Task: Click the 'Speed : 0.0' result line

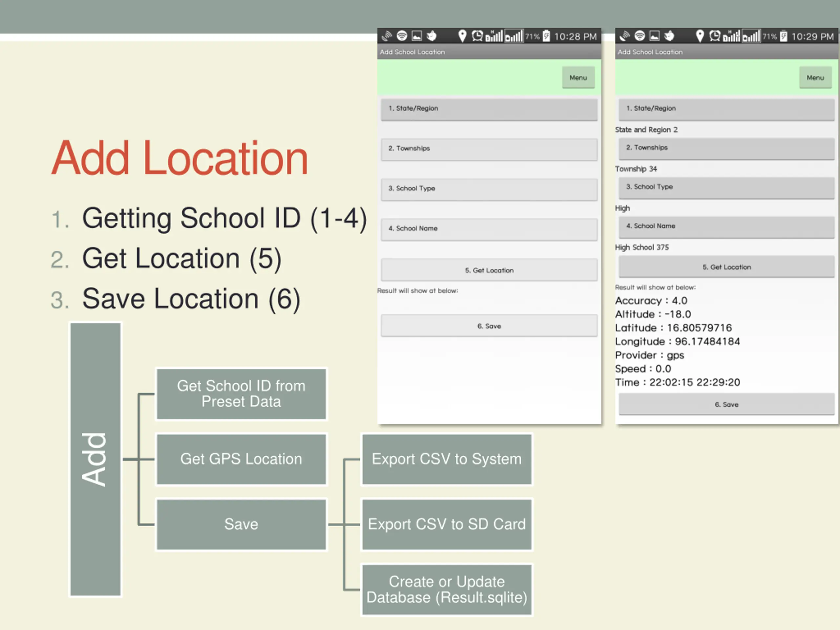Action: [x=643, y=369]
